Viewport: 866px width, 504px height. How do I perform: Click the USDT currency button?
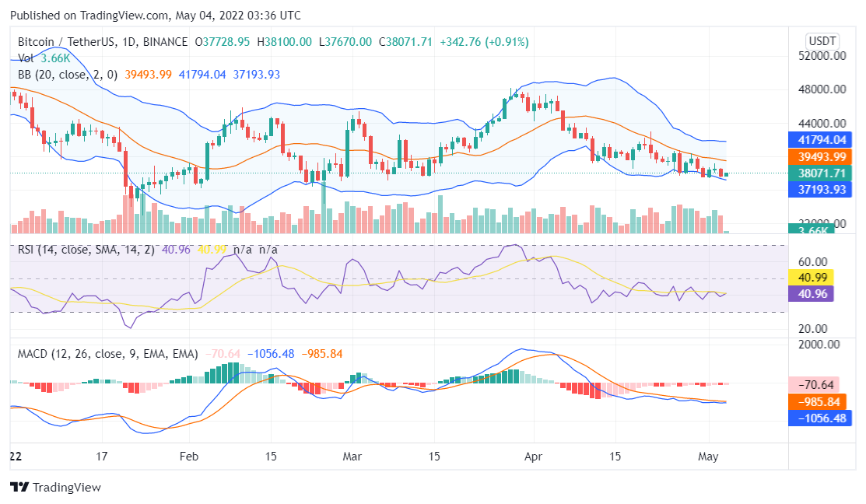point(821,39)
